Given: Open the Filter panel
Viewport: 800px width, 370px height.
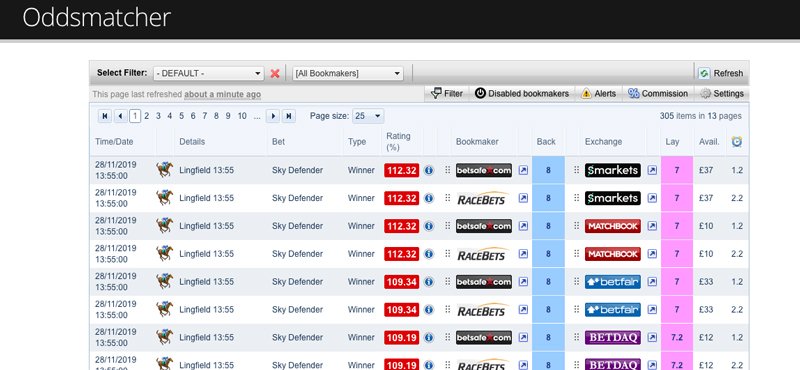Looking at the screenshot, I should (447, 93).
